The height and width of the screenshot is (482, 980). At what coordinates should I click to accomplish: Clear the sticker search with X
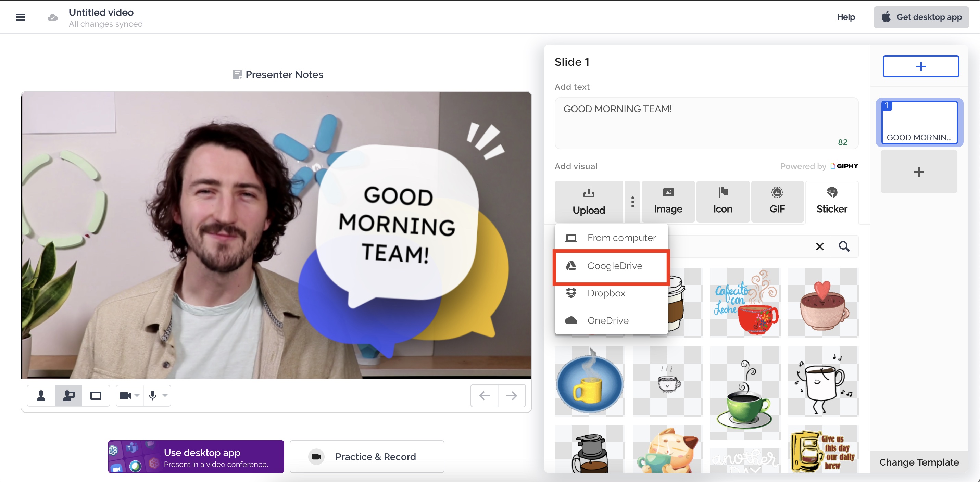click(x=819, y=246)
